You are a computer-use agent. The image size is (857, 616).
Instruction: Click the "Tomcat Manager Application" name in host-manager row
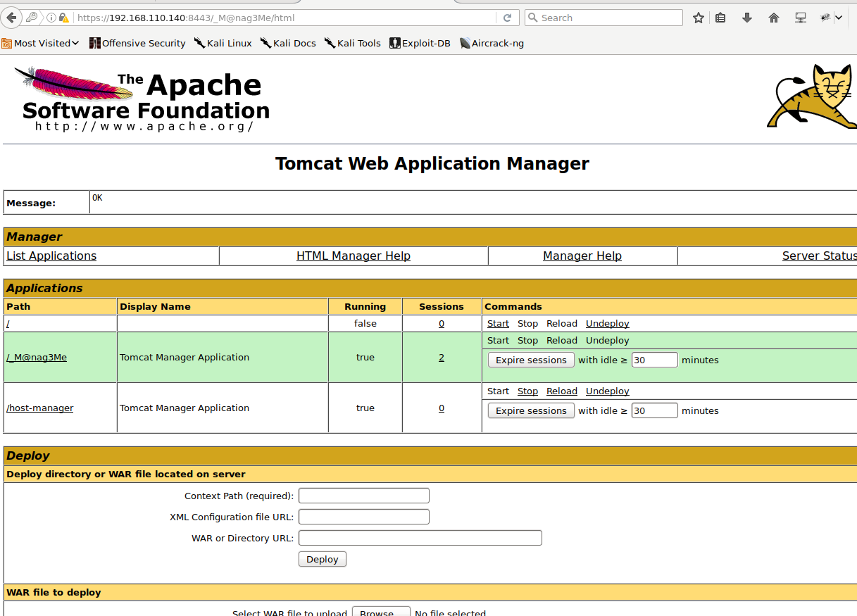coord(184,408)
